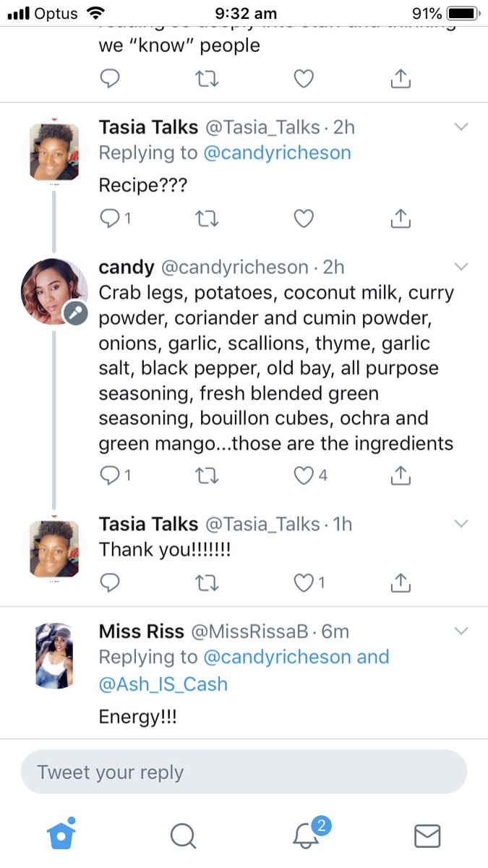
Task: Open Direct Messages envelope icon
Action: coord(427,835)
